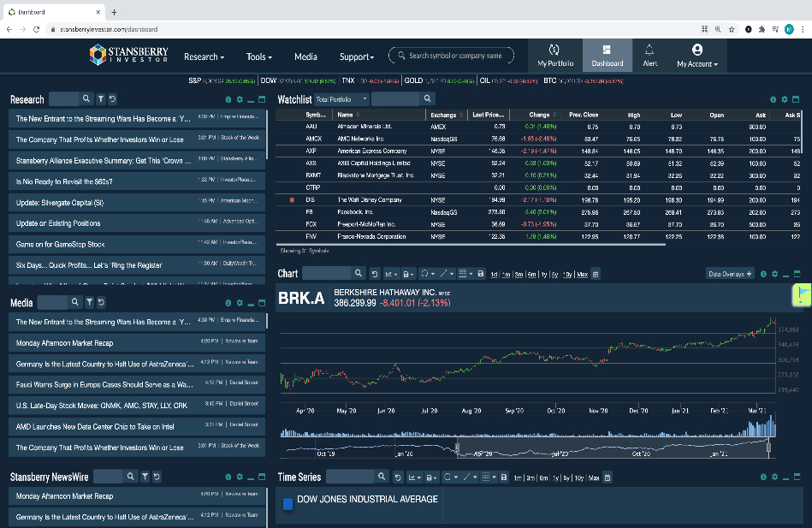Reset the Chart panel with undo icon
Viewport: 812px width, 528px height.
(x=375, y=274)
